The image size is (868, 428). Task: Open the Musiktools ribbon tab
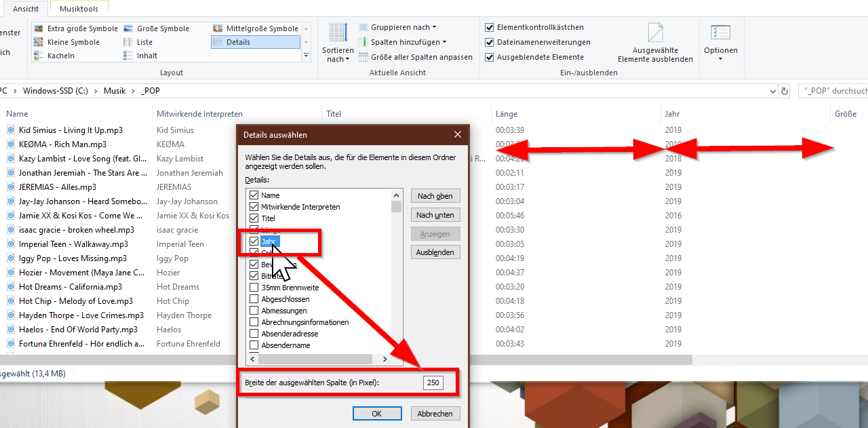click(x=79, y=9)
